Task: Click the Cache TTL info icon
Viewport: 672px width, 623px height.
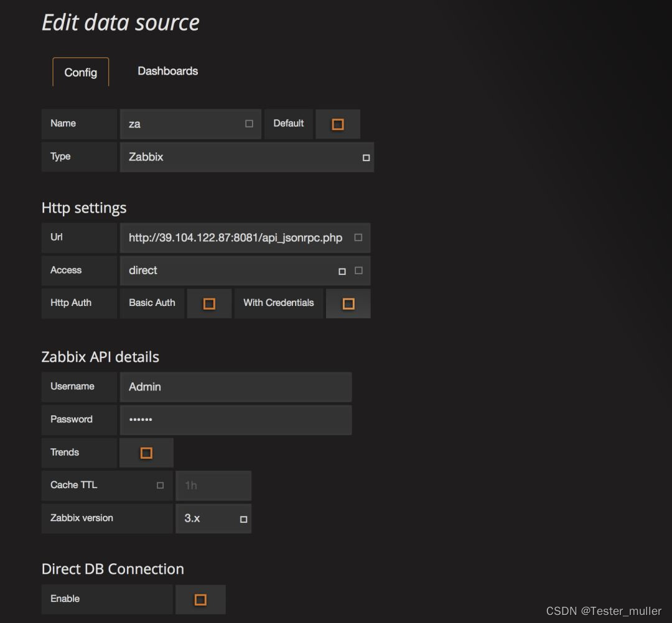Action: click(160, 485)
